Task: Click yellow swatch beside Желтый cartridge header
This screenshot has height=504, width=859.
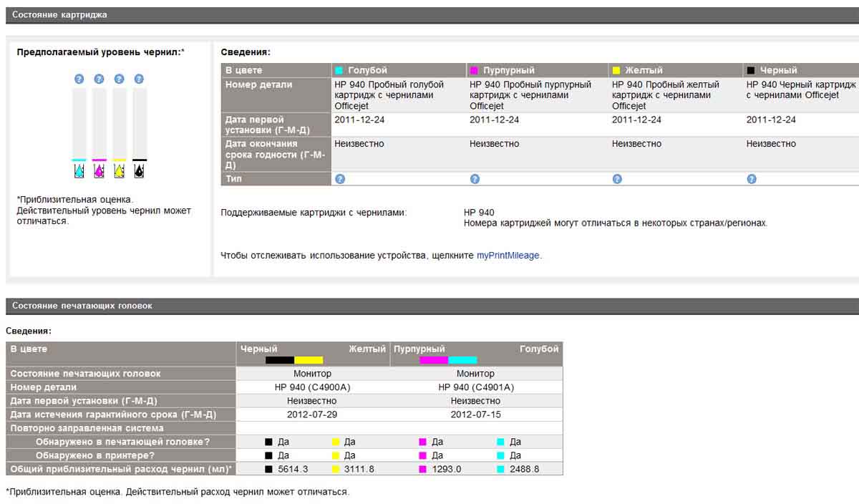Action: (616, 71)
